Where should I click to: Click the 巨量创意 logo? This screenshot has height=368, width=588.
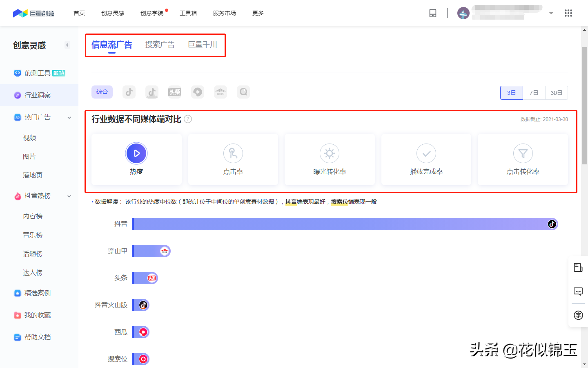[x=33, y=13]
